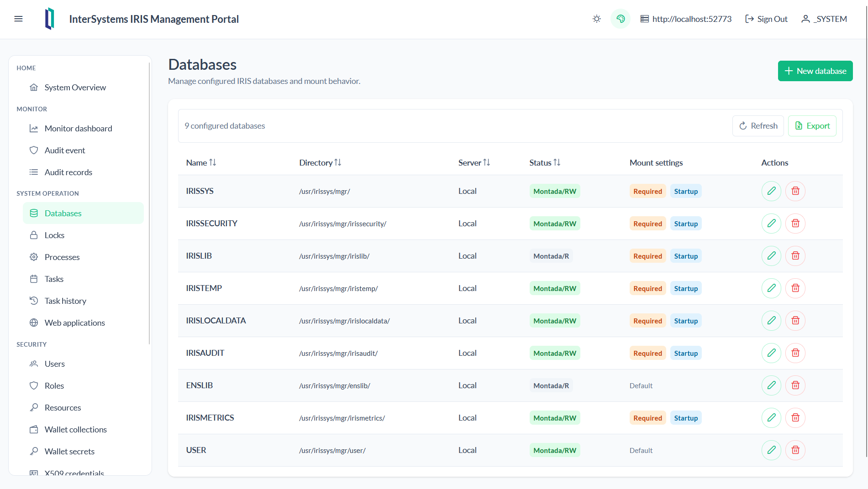Open the Roles page
Viewport: 868px width, 489px height.
(x=83, y=385)
